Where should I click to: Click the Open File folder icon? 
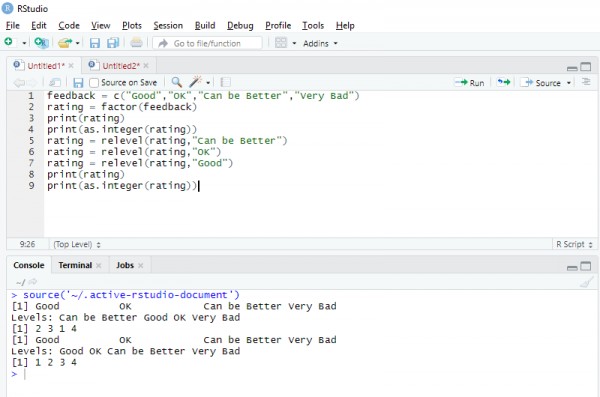coord(65,43)
